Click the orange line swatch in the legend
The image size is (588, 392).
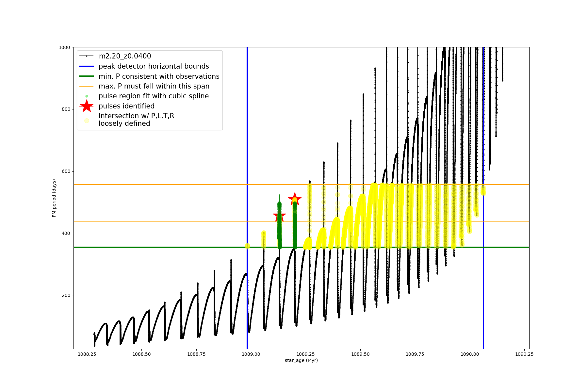87,86
